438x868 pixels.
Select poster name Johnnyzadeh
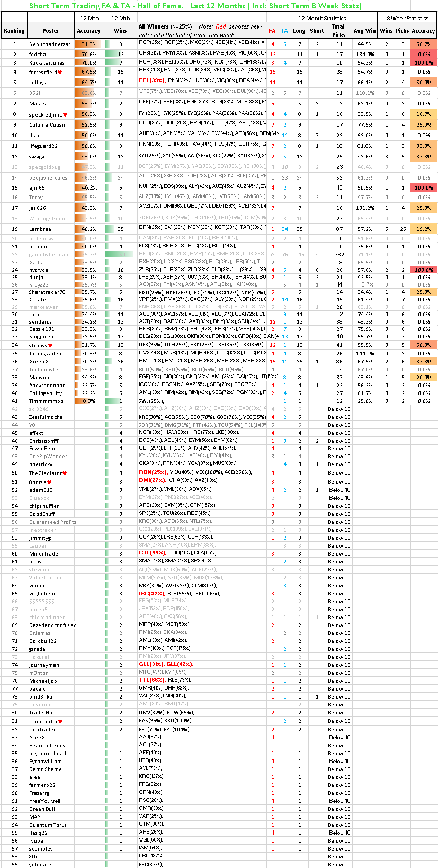click(45, 354)
